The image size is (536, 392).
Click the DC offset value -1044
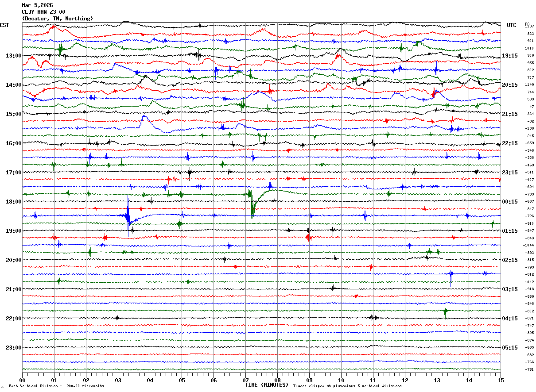(x=529, y=245)
